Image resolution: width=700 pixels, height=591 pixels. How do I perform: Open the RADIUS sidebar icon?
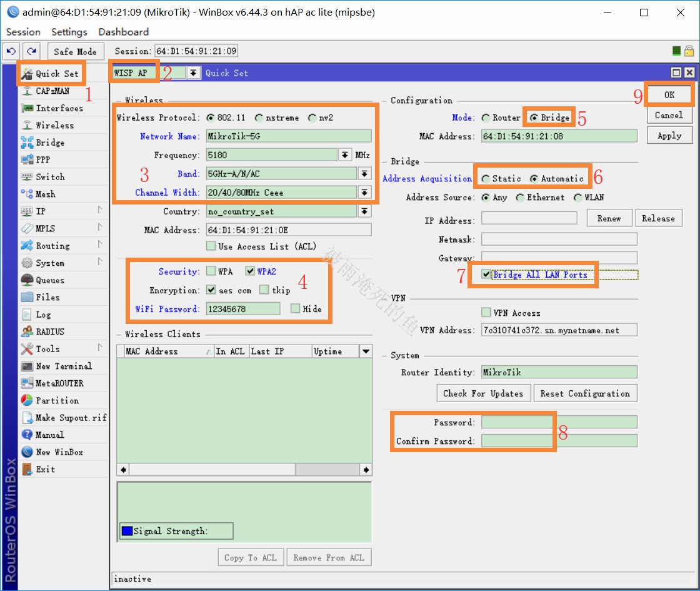pyautogui.click(x=27, y=331)
